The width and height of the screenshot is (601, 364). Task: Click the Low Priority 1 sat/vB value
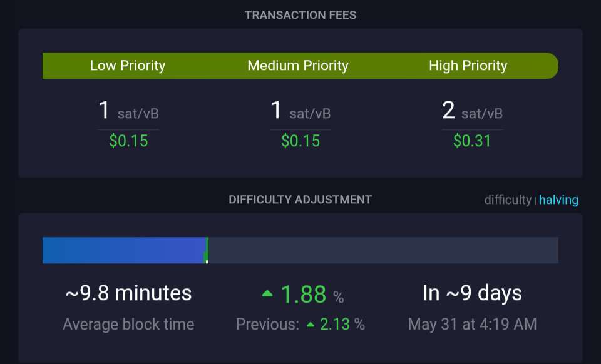click(128, 111)
